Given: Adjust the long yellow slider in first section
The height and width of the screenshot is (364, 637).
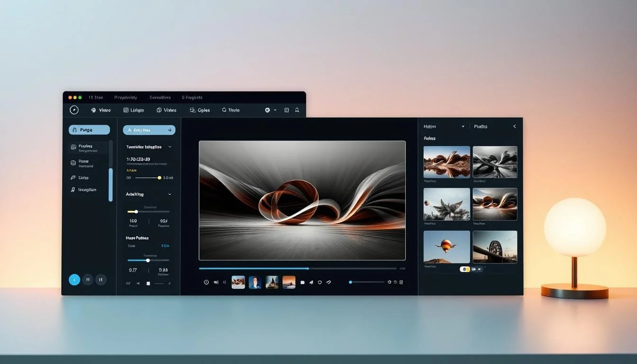Looking at the screenshot, I should [x=148, y=178].
